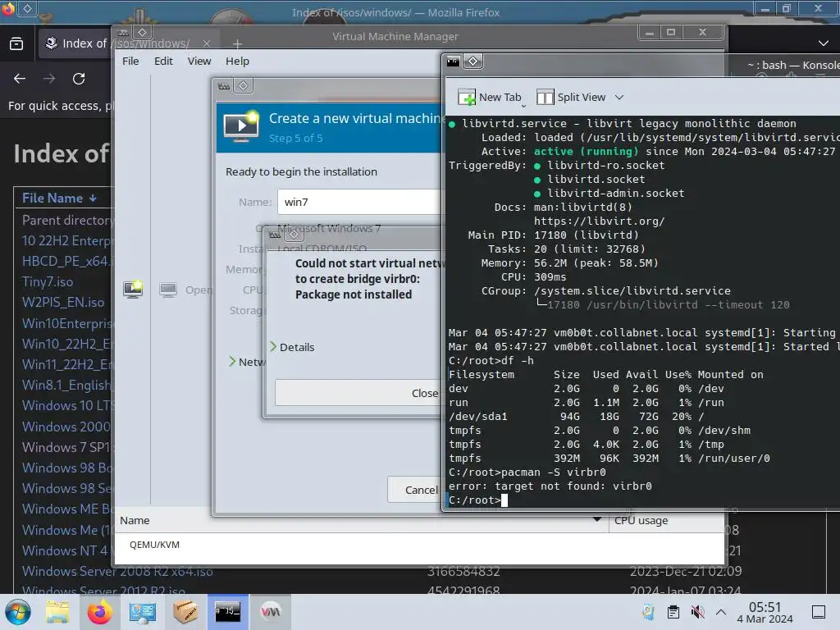Click terminal text 'error: target not found: virbr0'
The image size is (840, 630).
tap(550, 486)
